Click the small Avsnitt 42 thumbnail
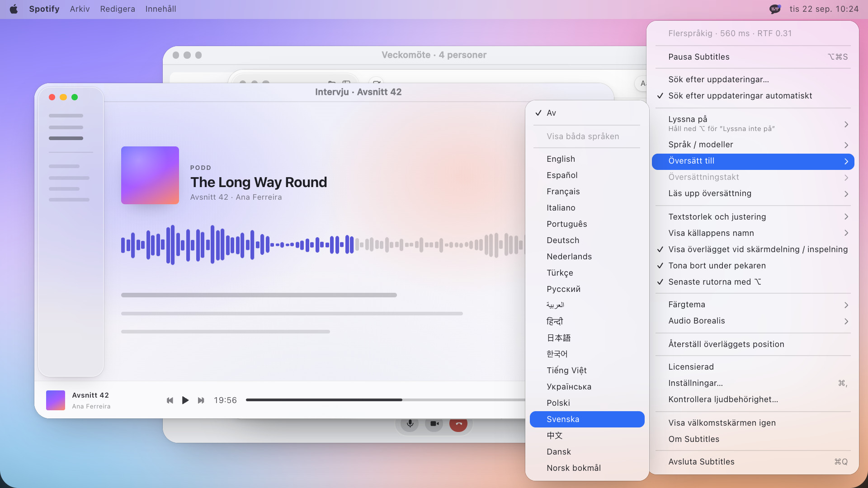This screenshot has height=488, width=868. click(56, 400)
